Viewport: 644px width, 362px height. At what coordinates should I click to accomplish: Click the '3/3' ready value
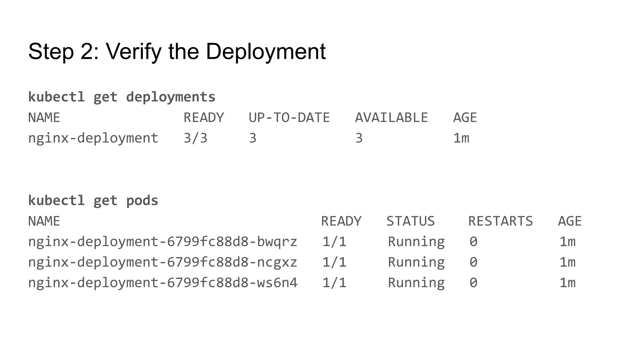[x=196, y=139]
